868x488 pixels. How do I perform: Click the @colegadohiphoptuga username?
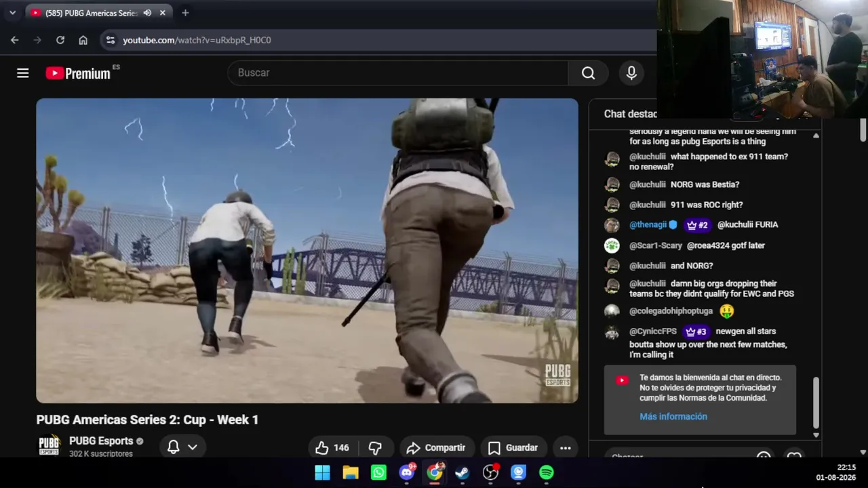pos(671,311)
